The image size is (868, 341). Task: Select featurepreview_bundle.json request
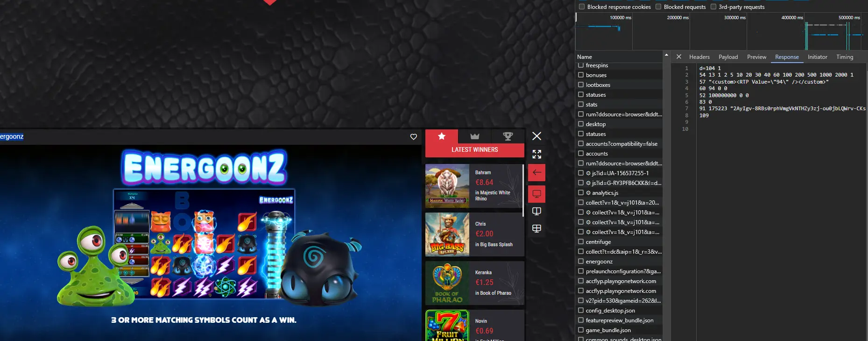pyautogui.click(x=620, y=320)
